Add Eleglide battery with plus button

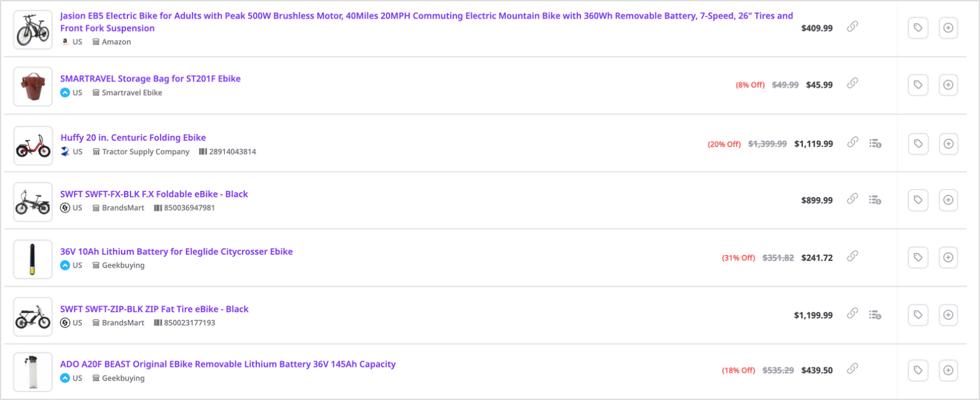tap(948, 257)
